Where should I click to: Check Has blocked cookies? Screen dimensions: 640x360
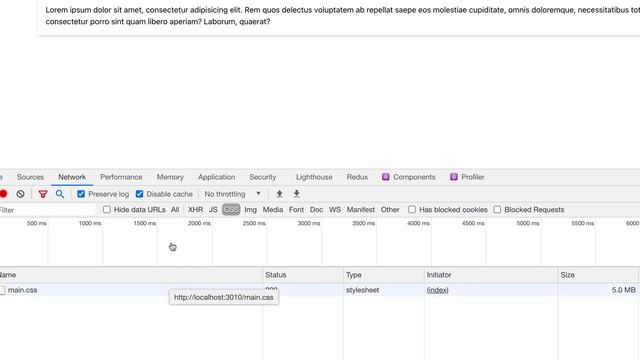point(412,209)
